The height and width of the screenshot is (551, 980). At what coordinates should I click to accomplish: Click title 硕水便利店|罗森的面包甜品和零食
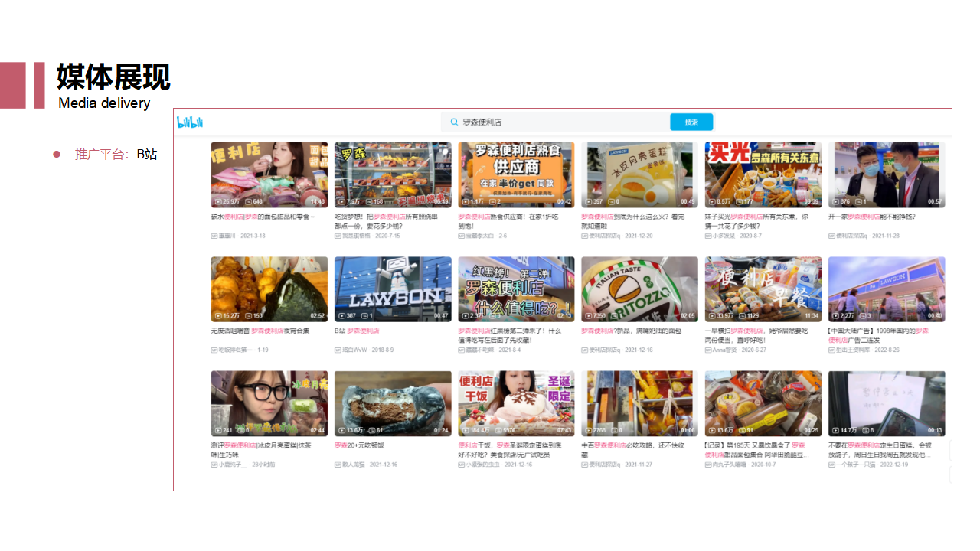click(263, 217)
